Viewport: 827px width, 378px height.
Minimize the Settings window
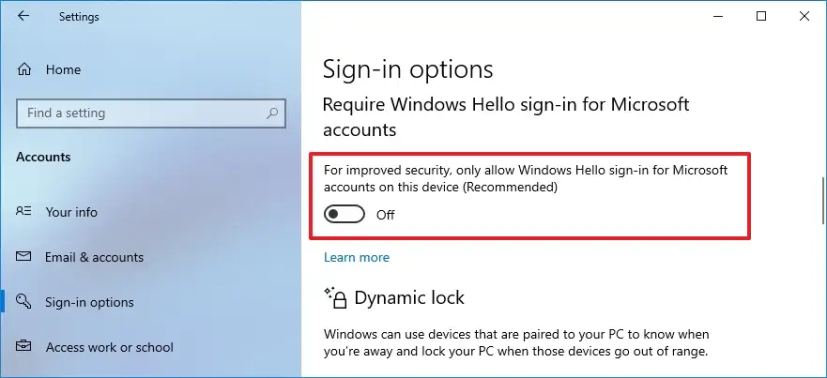pyautogui.click(x=718, y=16)
